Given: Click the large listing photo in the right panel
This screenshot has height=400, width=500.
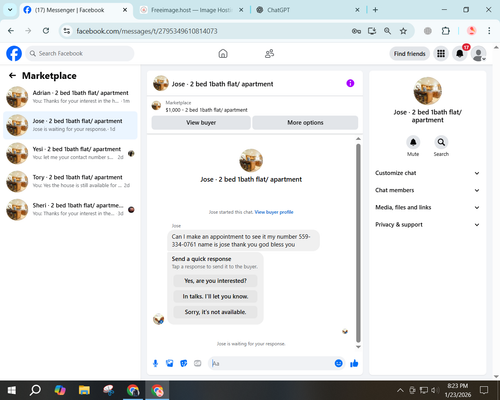Looking at the screenshot, I should (x=428, y=91).
